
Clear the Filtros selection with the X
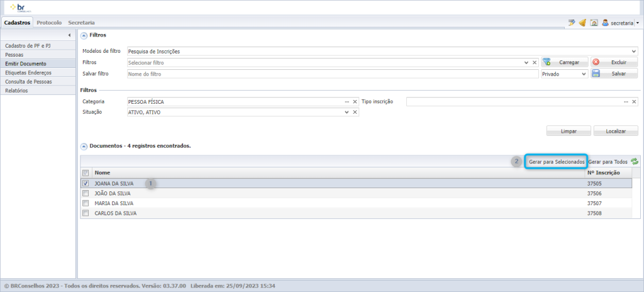tap(535, 62)
